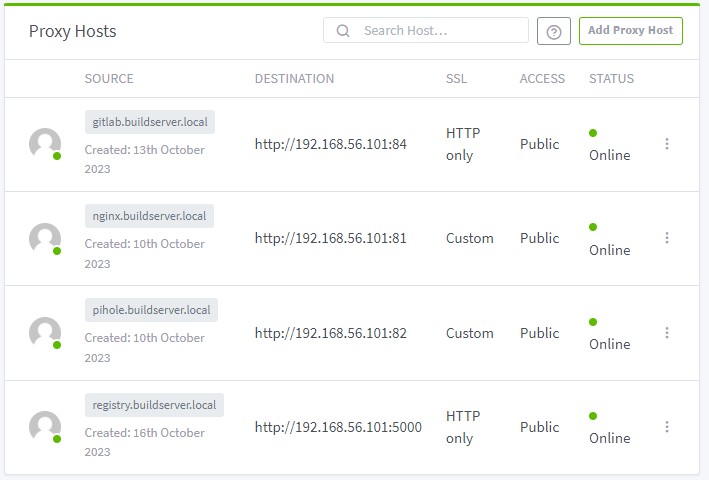Click the registry row green status dot
This screenshot has width=709, height=480.
[593, 416]
